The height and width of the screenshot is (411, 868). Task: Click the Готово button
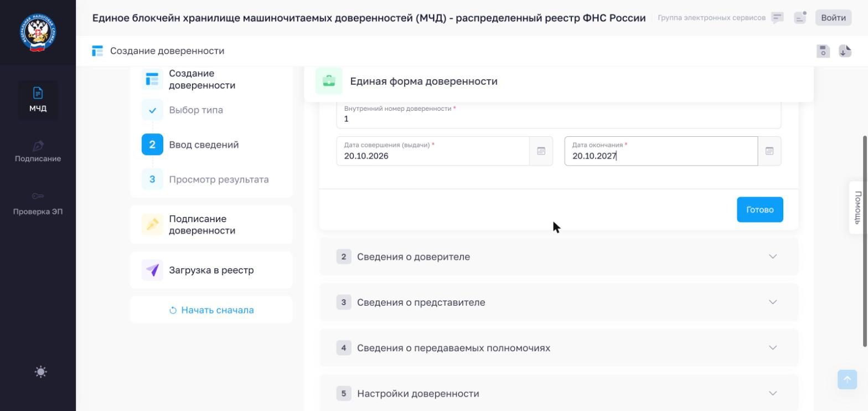(759, 209)
